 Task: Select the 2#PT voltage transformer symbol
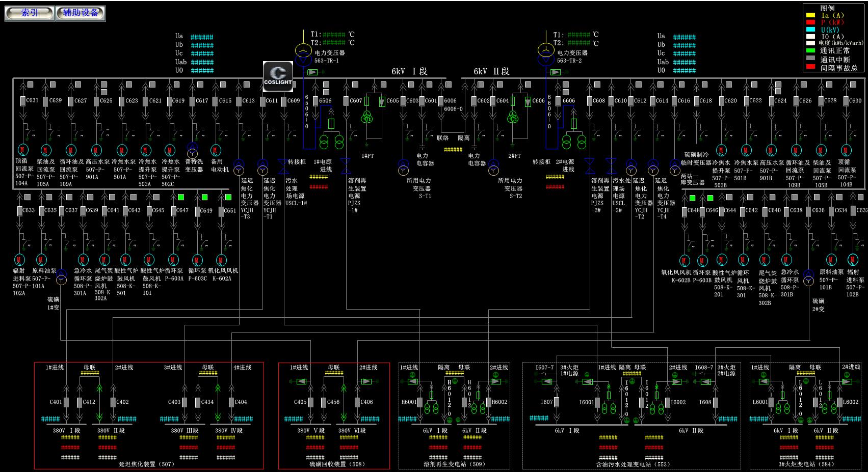point(513,118)
